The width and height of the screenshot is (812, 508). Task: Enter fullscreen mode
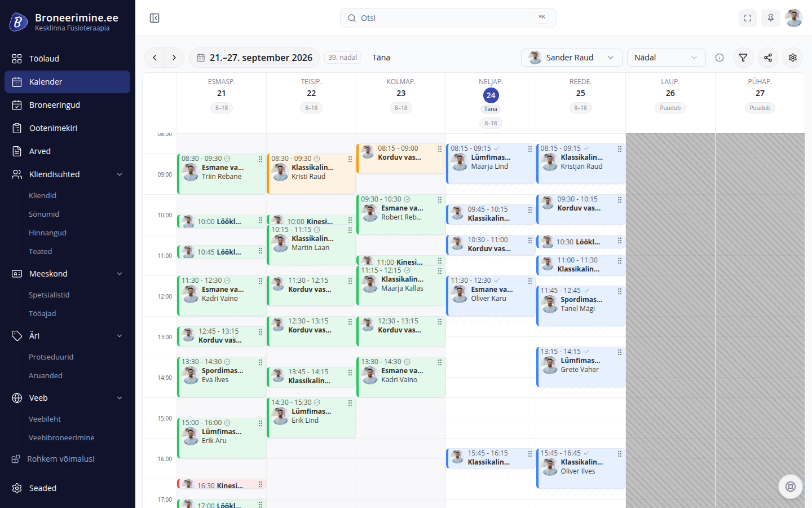(x=748, y=18)
